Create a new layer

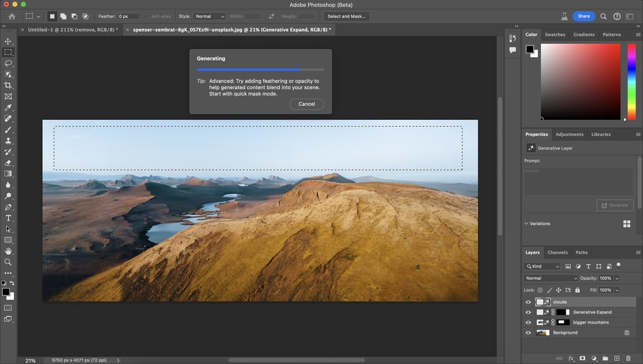[x=617, y=358]
